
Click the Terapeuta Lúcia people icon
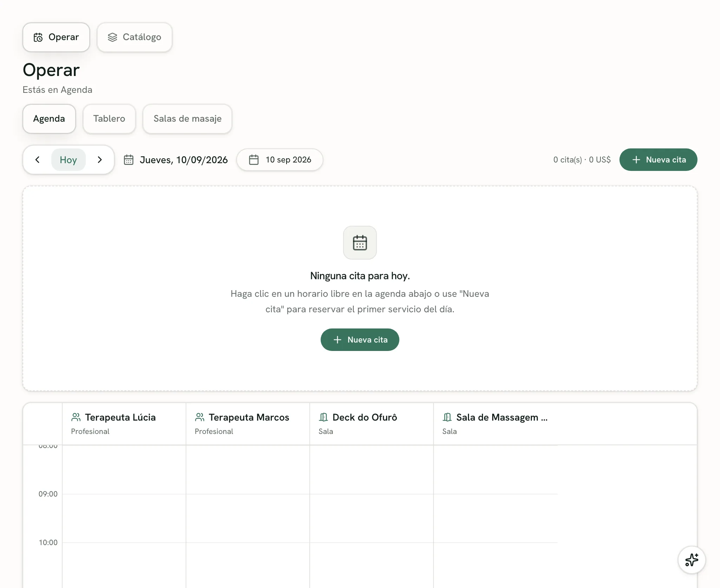click(76, 417)
